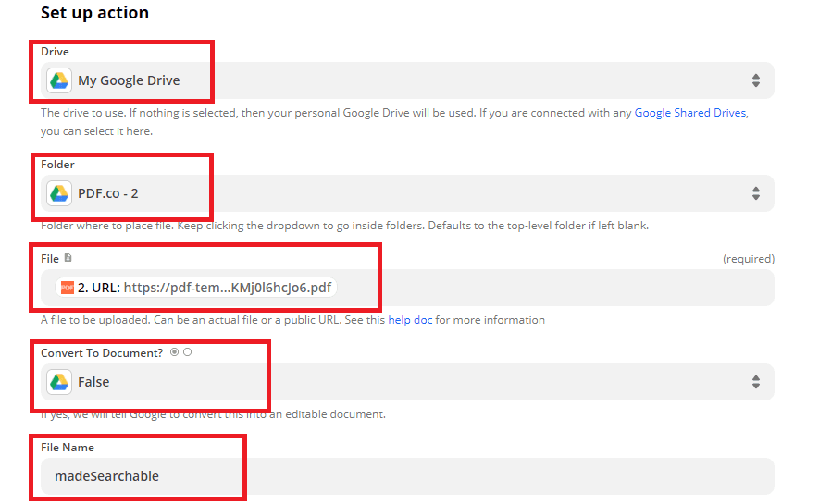Click the Google Drive icon in Drive field
Screen dimensions: 819x504
coord(59,80)
